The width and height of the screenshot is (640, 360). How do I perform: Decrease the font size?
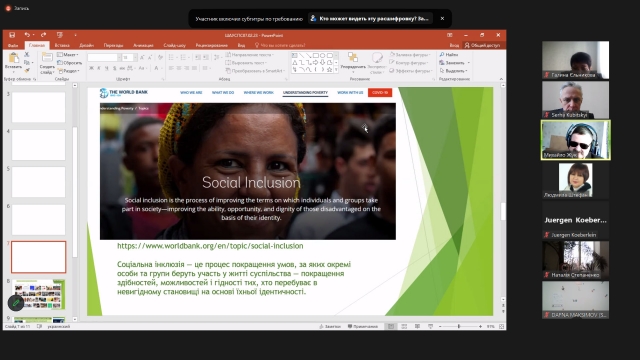tap(150, 58)
